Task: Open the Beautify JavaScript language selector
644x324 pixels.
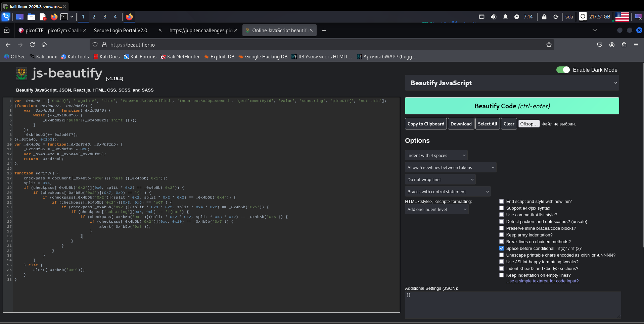Action: pyautogui.click(x=512, y=83)
